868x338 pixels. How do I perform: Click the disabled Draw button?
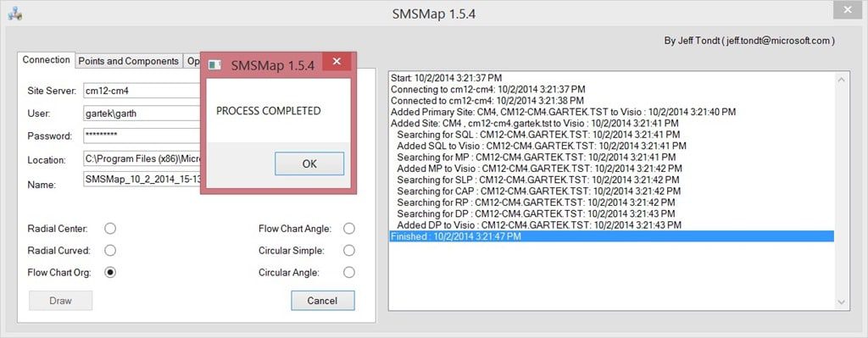tap(60, 301)
